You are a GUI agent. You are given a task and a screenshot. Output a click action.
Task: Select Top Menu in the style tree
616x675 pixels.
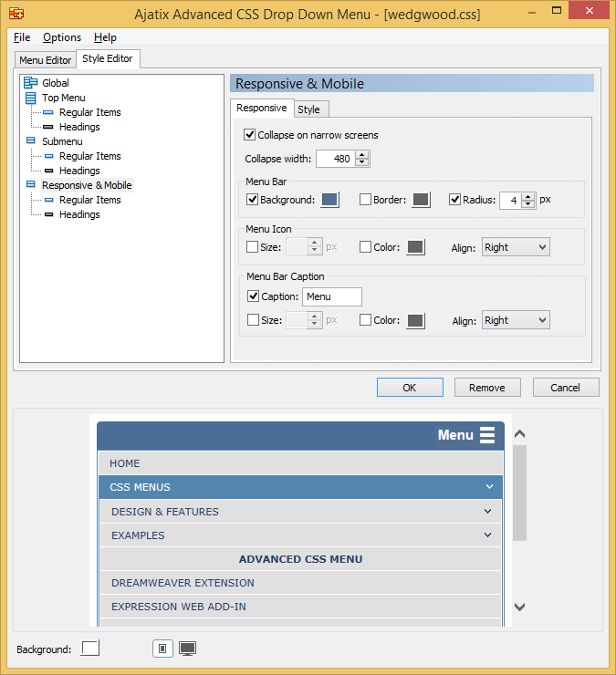click(x=64, y=98)
